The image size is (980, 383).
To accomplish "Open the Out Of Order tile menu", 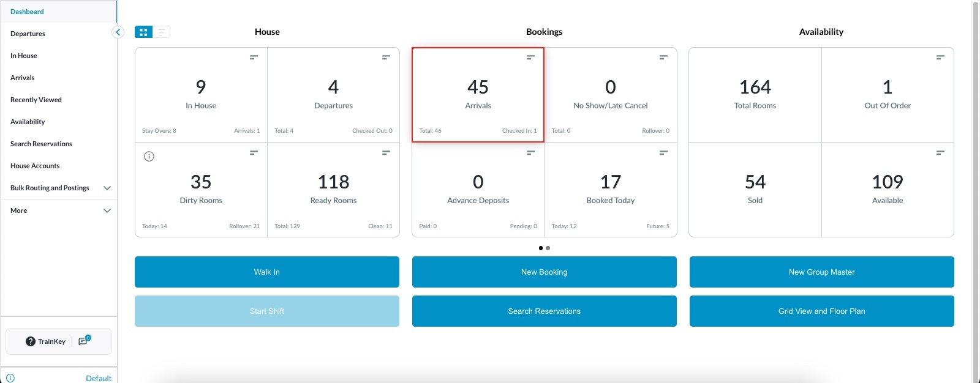I will pos(940,58).
